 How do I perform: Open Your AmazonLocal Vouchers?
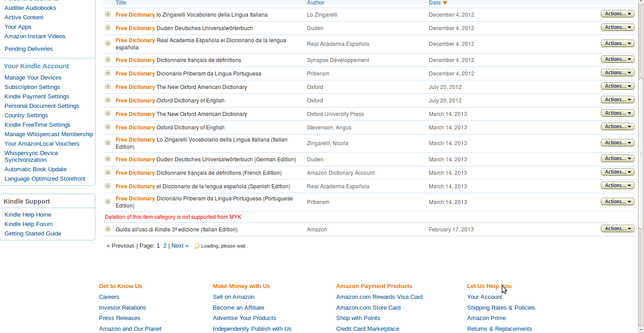coord(42,144)
